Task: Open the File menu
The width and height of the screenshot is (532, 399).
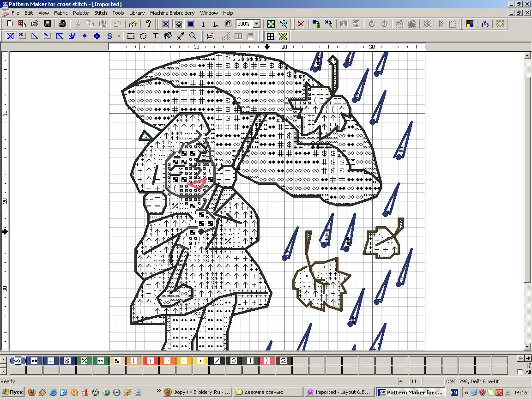Action: point(15,13)
